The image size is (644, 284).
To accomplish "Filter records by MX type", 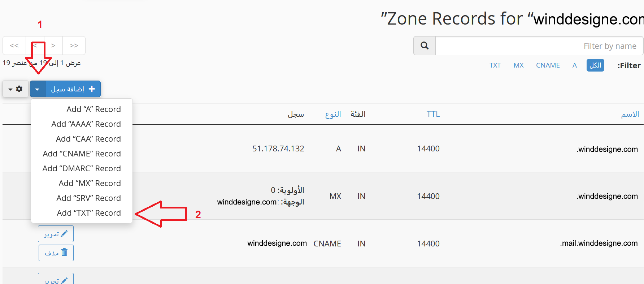I will pos(518,65).
